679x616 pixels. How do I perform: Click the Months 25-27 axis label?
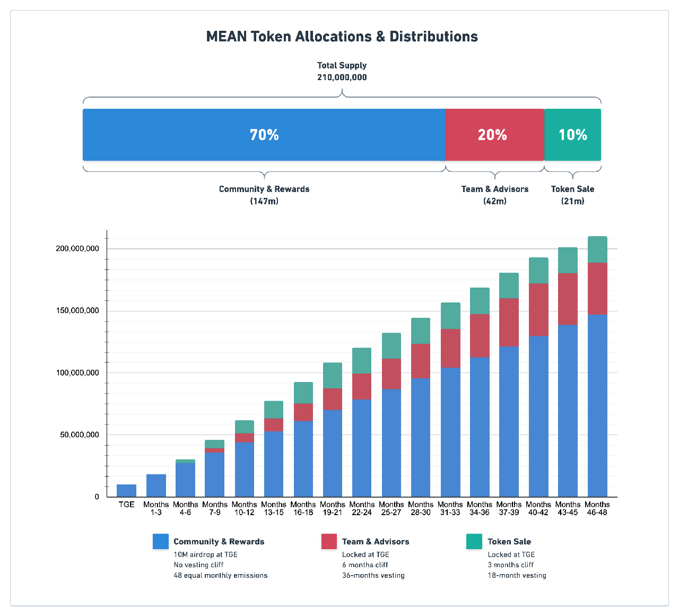tap(391, 508)
